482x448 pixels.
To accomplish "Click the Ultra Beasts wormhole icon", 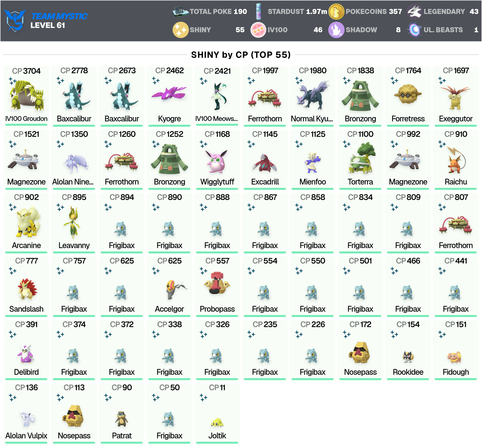I will coord(414,30).
